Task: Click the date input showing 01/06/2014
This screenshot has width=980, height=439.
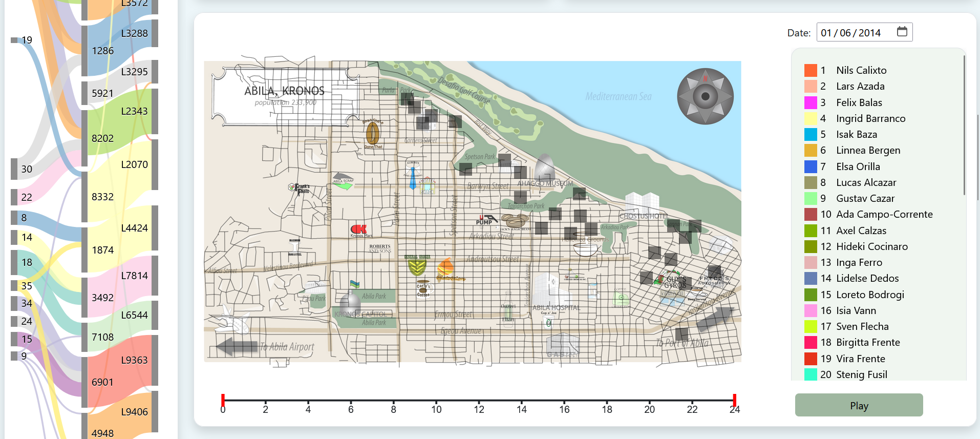Action: coord(864,32)
